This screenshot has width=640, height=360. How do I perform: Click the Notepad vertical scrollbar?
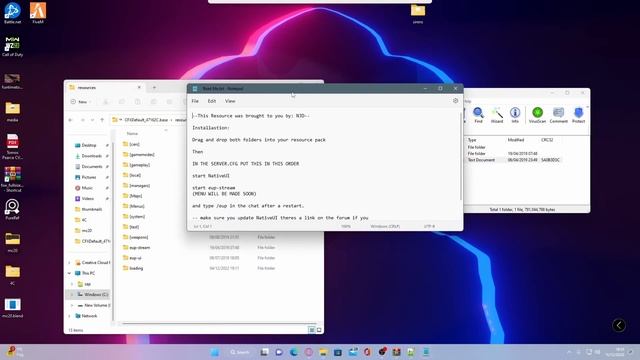pyautogui.click(x=461, y=155)
